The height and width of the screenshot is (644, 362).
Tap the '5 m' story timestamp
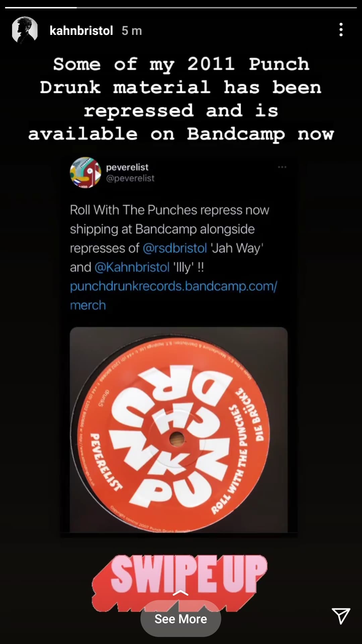[x=132, y=31]
